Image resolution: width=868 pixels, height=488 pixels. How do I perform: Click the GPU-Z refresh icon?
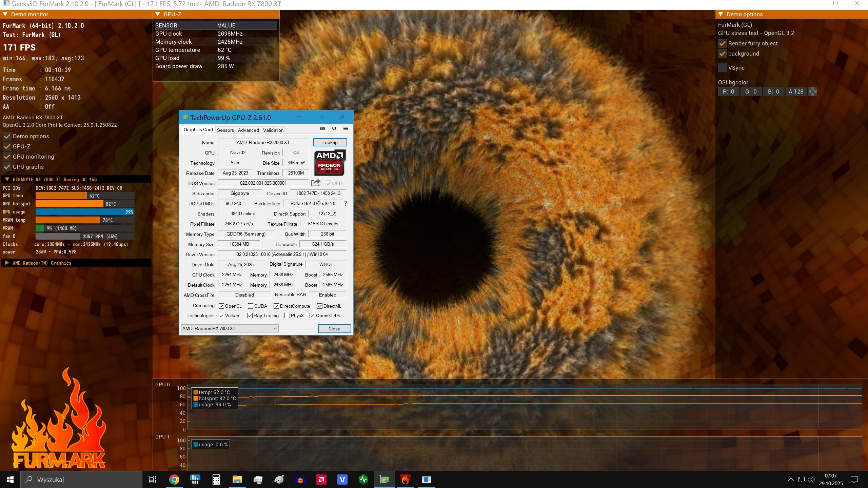(x=334, y=129)
